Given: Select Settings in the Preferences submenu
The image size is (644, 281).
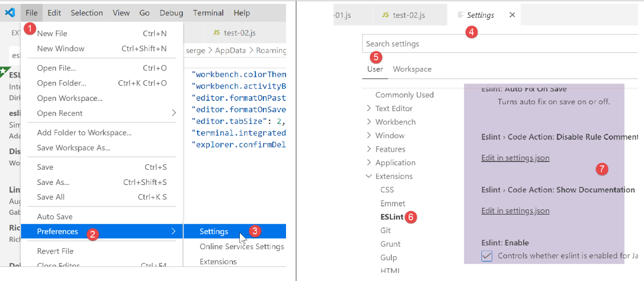Looking at the screenshot, I should pos(214,231).
